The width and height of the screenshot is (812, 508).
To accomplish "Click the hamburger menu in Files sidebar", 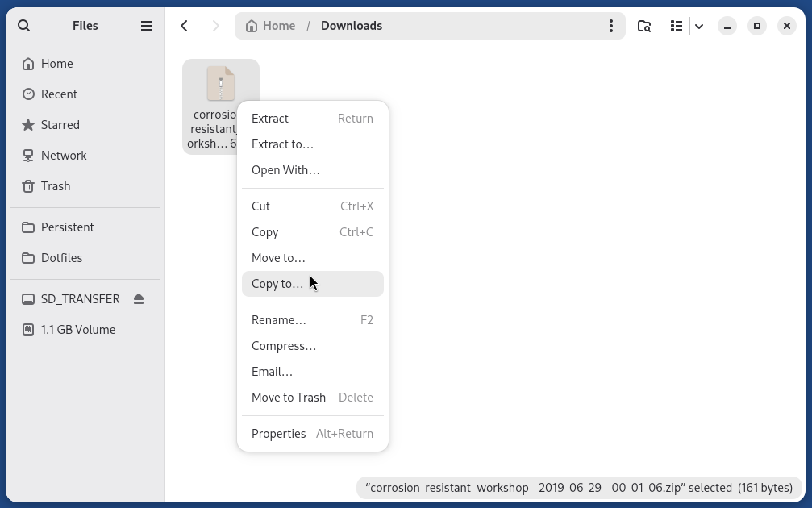I will 147,25.
